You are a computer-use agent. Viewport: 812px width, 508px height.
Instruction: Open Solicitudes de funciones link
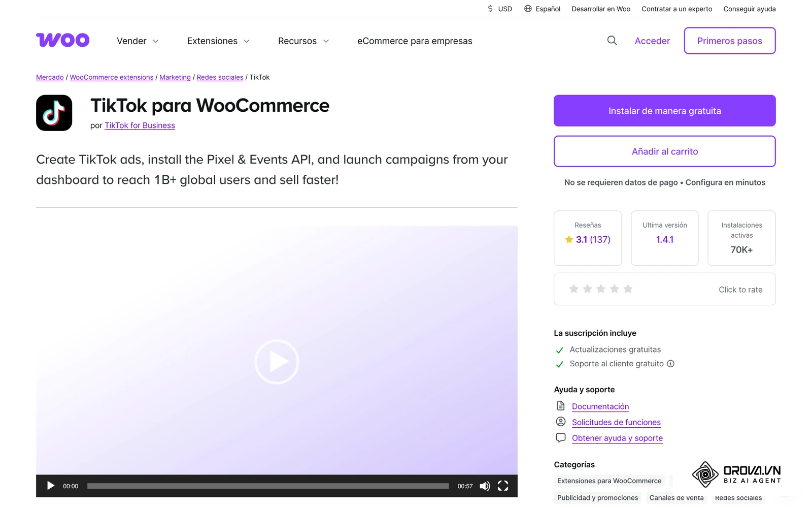(x=616, y=422)
